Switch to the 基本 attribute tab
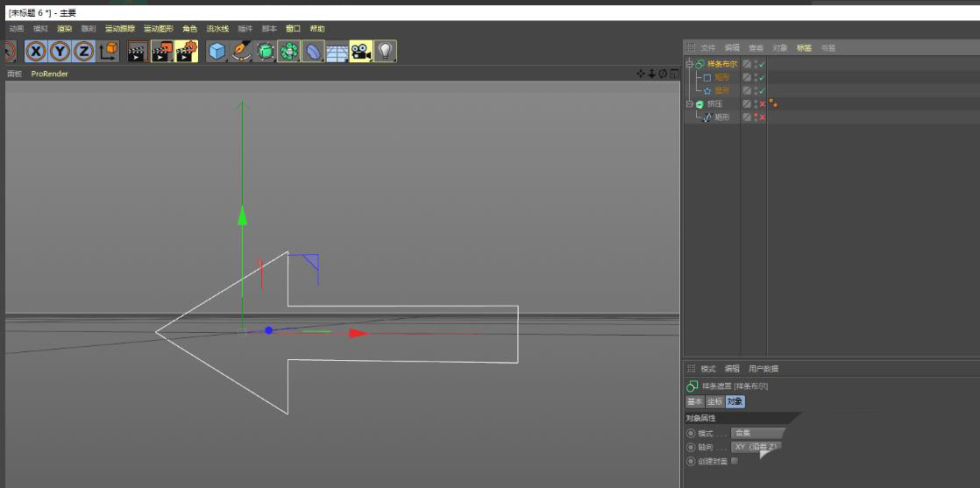 pos(695,402)
